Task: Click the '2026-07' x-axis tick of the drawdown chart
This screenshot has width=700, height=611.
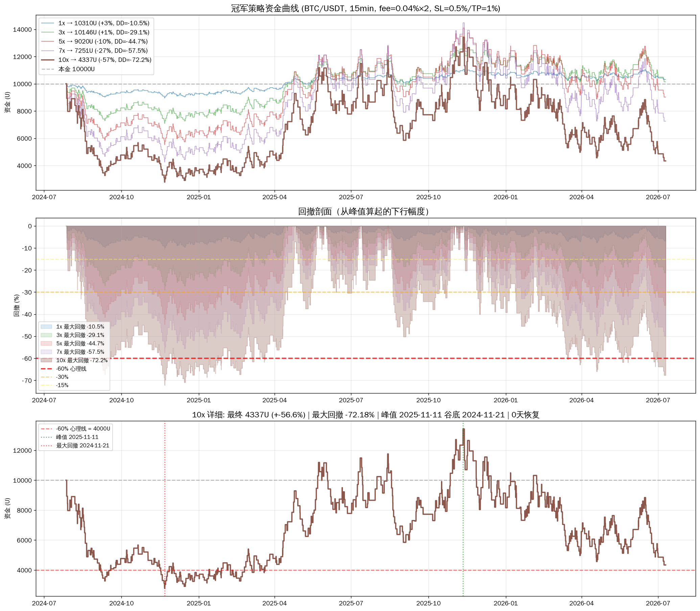Action: pos(658,400)
